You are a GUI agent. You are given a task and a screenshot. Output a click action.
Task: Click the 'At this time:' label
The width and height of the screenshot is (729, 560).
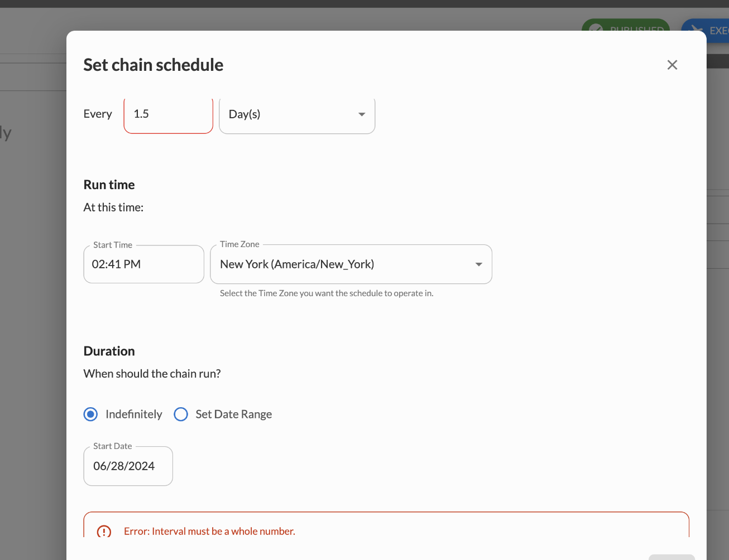(x=113, y=207)
